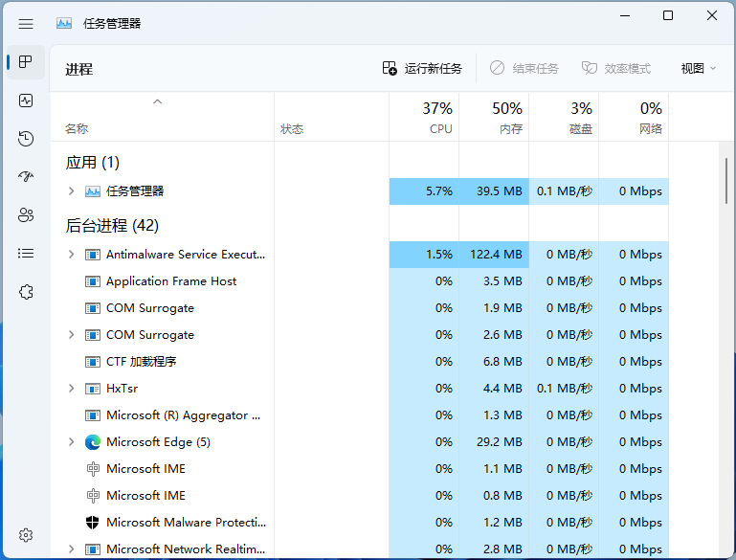Viewport: 736px width, 560px height.
Task: Open the App history sidebar icon
Action: (26, 139)
